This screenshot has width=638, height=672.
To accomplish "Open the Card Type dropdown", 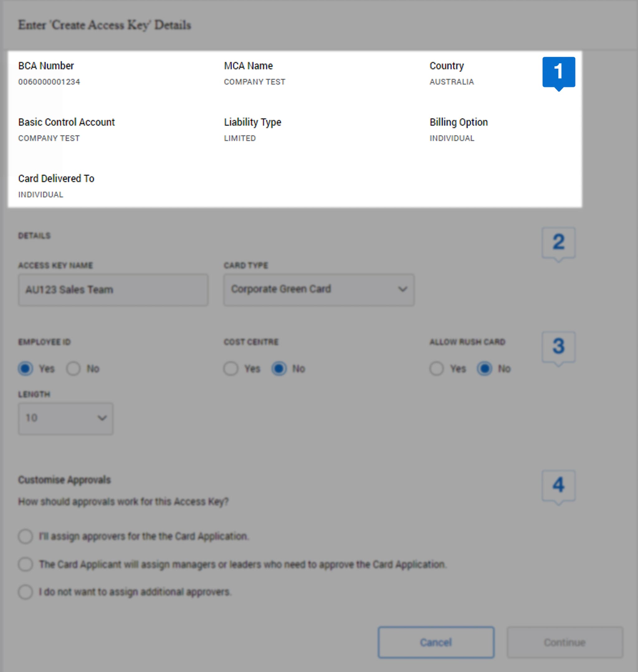I will [x=318, y=290].
